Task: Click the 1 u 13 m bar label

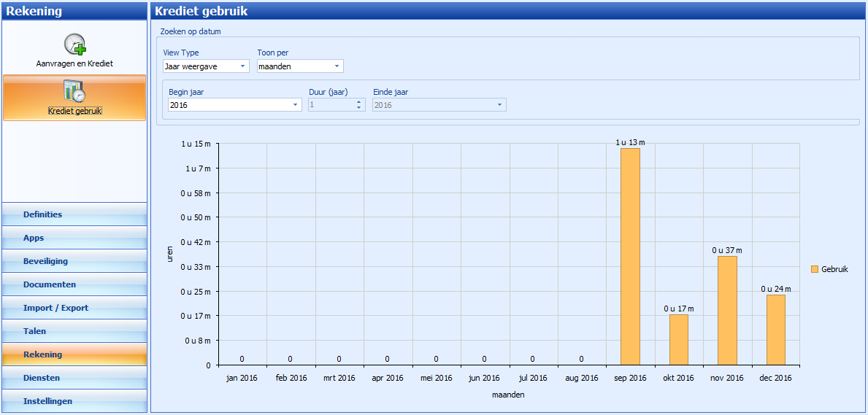Action: click(630, 142)
